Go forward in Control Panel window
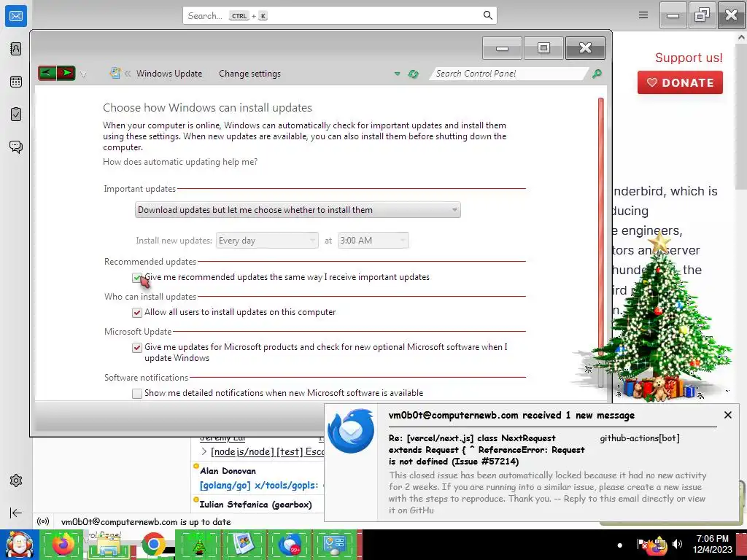 click(66, 73)
